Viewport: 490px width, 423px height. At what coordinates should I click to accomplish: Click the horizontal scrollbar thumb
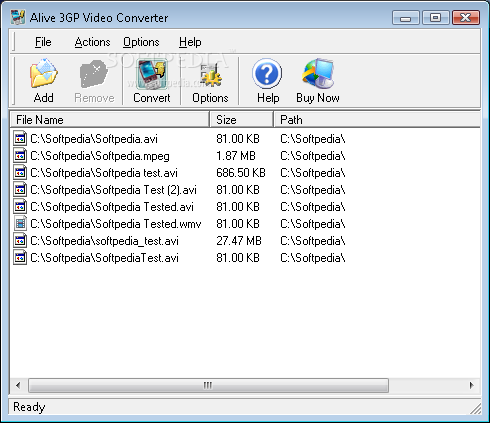(208, 385)
